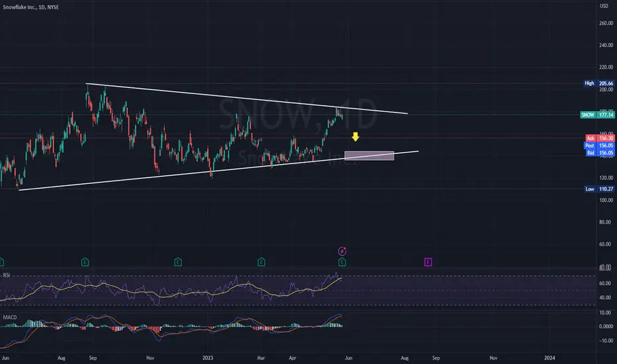
Task: Click the 2024 time axis label
Action: [549, 358]
